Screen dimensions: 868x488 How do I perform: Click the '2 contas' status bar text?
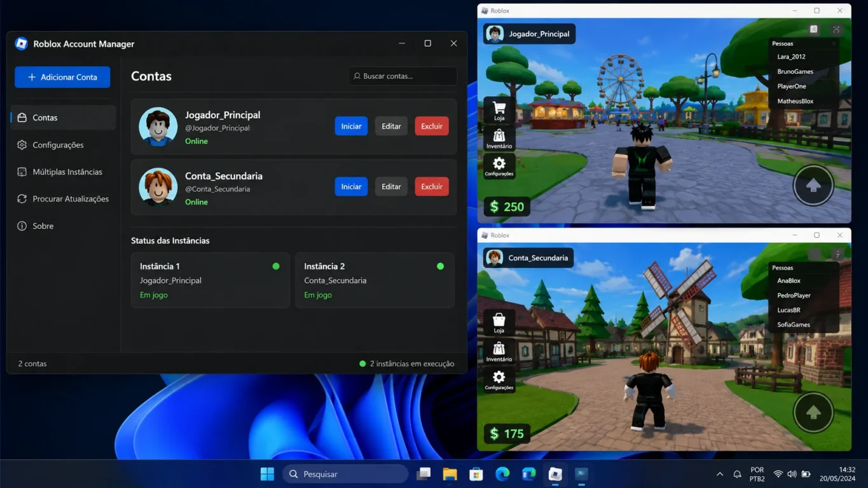tap(32, 363)
